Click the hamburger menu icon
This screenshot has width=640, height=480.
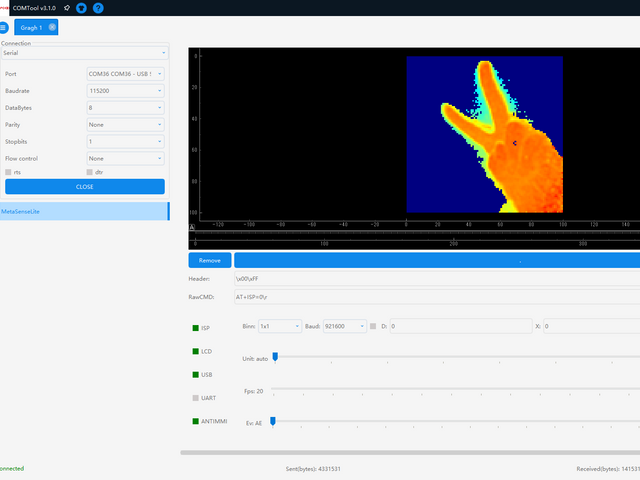(4, 28)
